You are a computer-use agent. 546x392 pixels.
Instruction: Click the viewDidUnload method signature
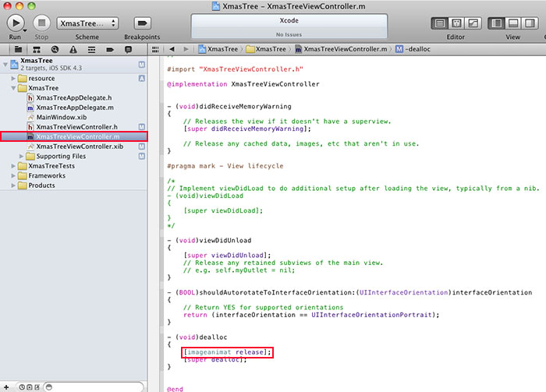209,240
